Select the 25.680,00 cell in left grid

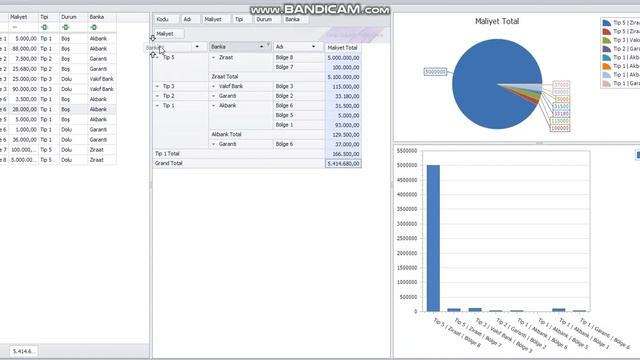(x=24, y=69)
